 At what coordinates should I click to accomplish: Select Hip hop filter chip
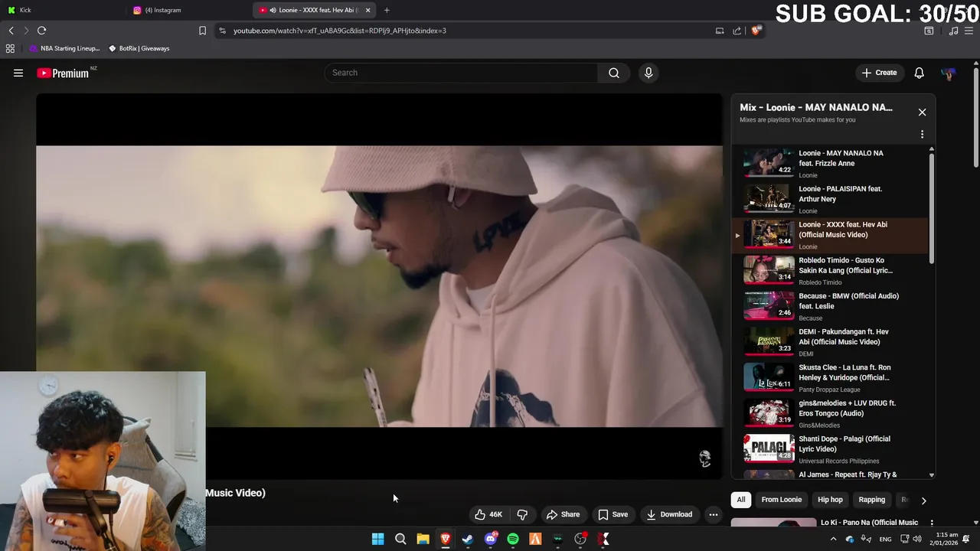click(830, 500)
